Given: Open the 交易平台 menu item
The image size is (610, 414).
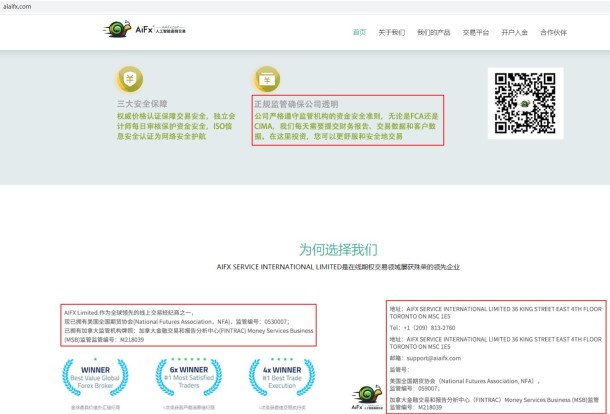Looking at the screenshot, I should pyautogui.click(x=475, y=32).
